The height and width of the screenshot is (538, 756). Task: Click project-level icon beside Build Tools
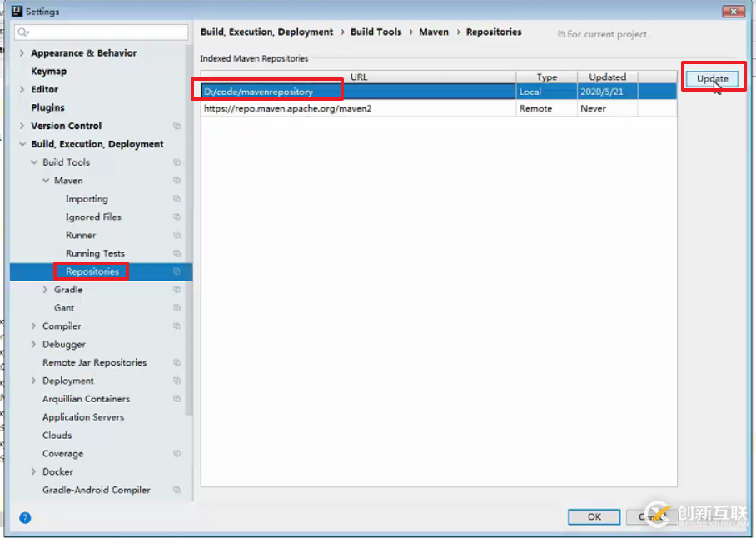(177, 162)
